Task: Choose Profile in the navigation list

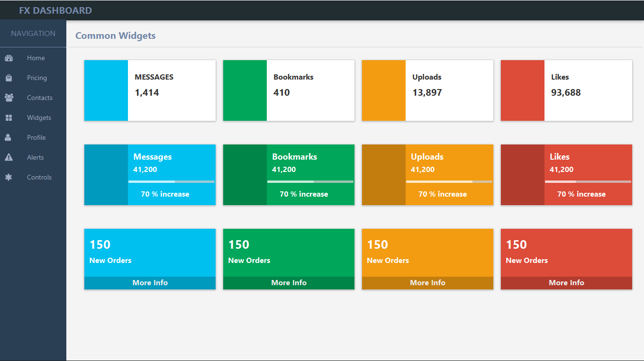Action: coord(36,137)
